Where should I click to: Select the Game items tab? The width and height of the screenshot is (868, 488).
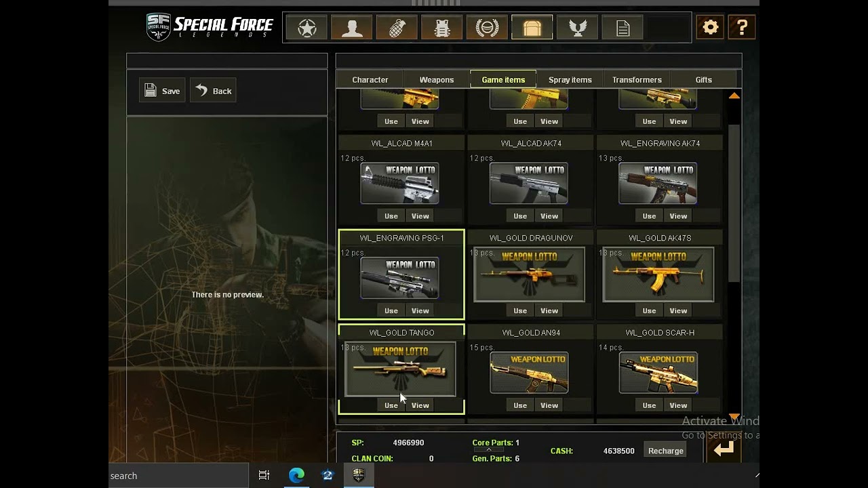point(503,80)
